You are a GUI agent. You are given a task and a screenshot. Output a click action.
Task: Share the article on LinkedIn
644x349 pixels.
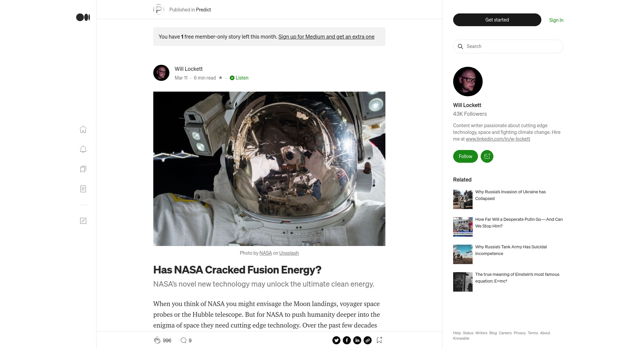tap(357, 340)
